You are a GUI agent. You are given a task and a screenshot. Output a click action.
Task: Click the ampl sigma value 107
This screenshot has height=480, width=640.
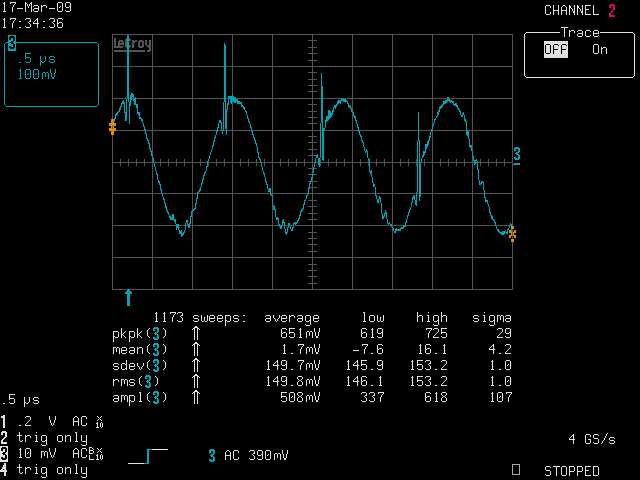500,397
